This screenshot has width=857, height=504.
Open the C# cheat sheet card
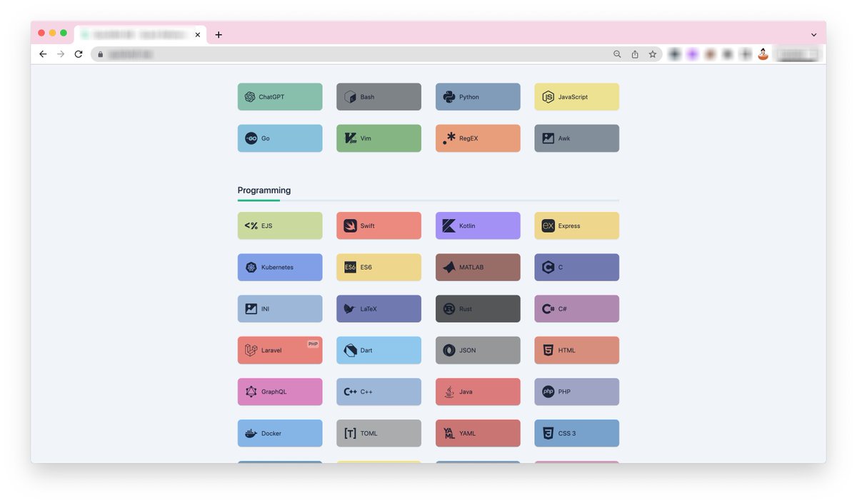(x=576, y=309)
